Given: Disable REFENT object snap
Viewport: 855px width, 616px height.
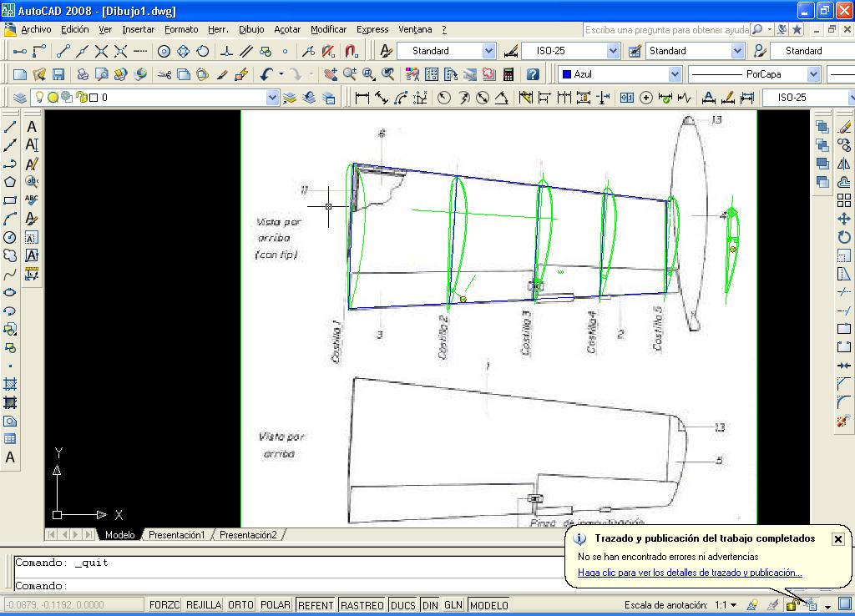Looking at the screenshot, I should click(x=316, y=605).
